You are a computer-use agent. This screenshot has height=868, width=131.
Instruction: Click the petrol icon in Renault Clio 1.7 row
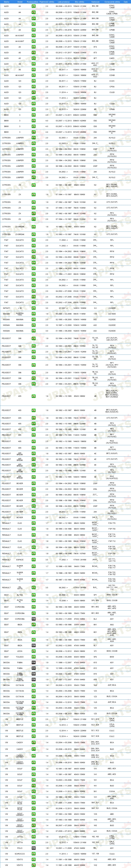tap(34, 523)
